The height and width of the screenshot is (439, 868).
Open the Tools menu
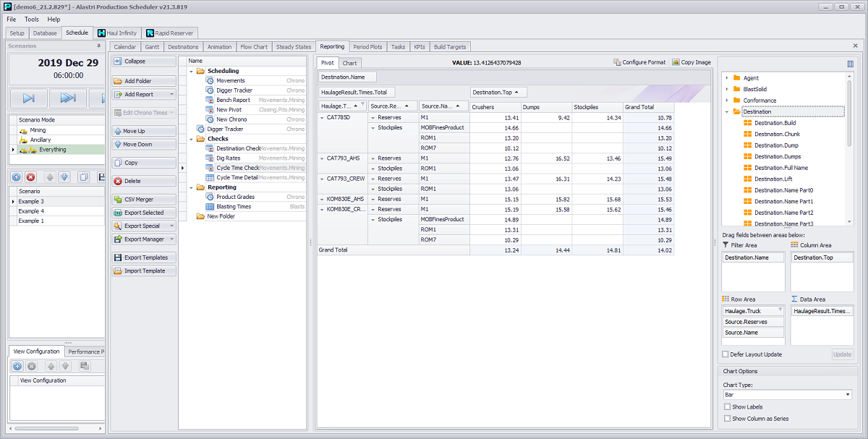click(x=32, y=19)
